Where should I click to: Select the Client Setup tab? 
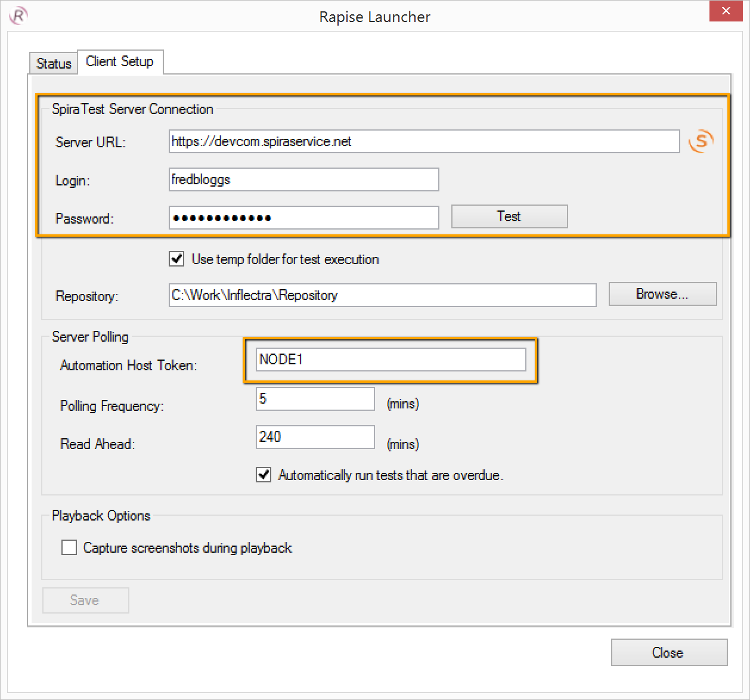(120, 61)
